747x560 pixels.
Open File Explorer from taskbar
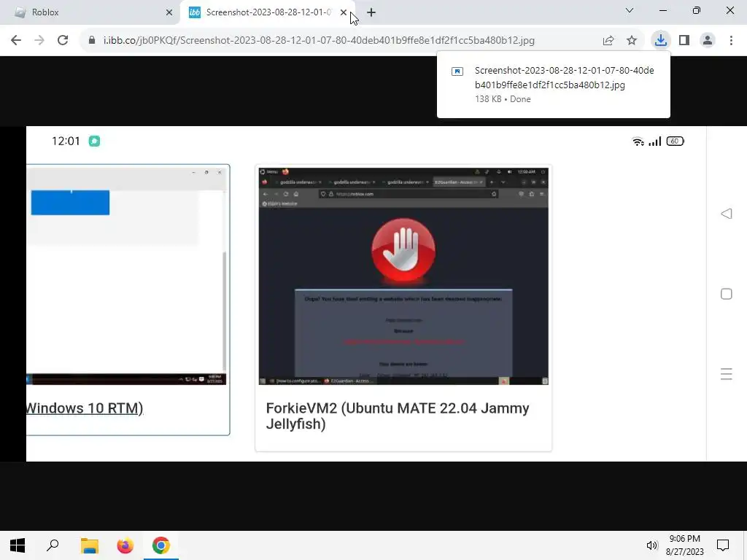pyautogui.click(x=89, y=545)
